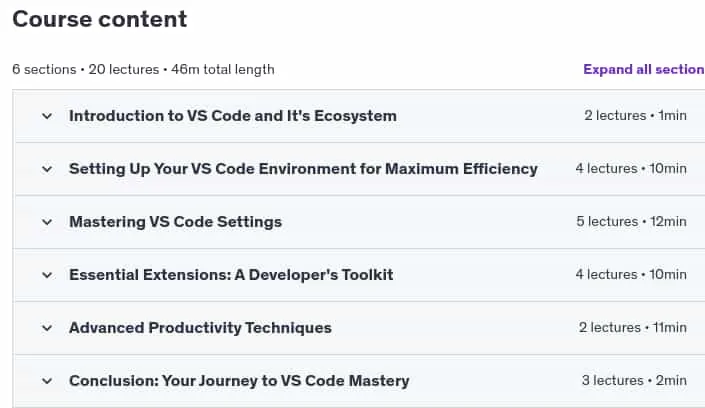
Task: Open the Essential Extensions section chevron
Action: 47,275
